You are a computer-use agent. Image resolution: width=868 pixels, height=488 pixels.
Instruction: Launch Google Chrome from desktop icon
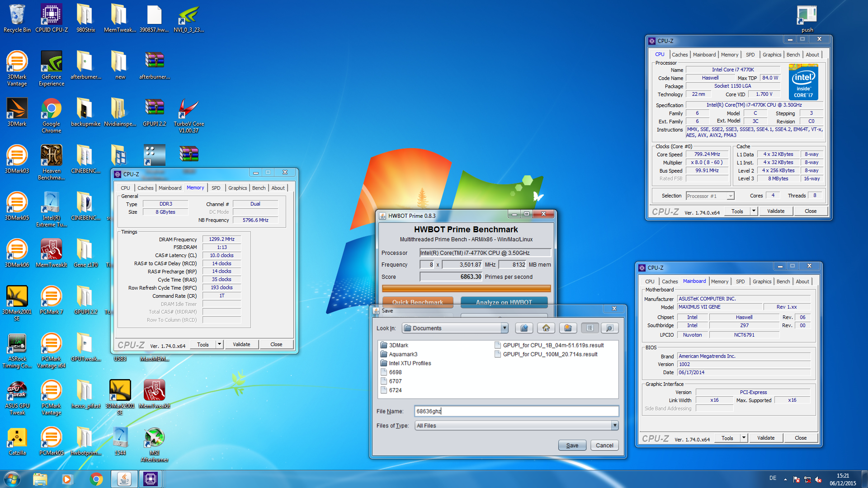[x=52, y=116]
